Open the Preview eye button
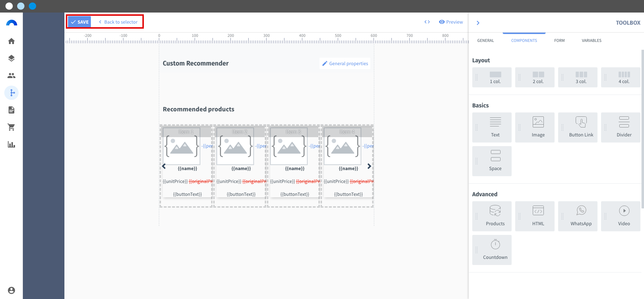This screenshot has width=644, height=299. click(x=451, y=22)
